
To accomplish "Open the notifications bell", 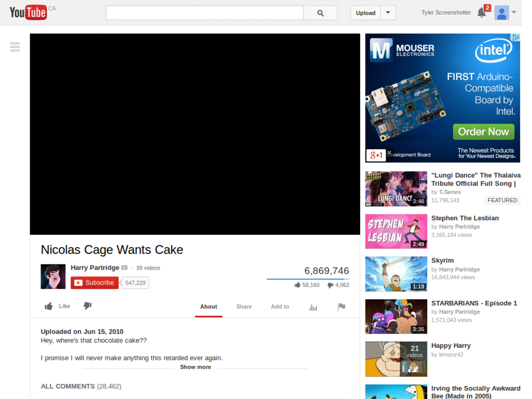I will point(482,12).
